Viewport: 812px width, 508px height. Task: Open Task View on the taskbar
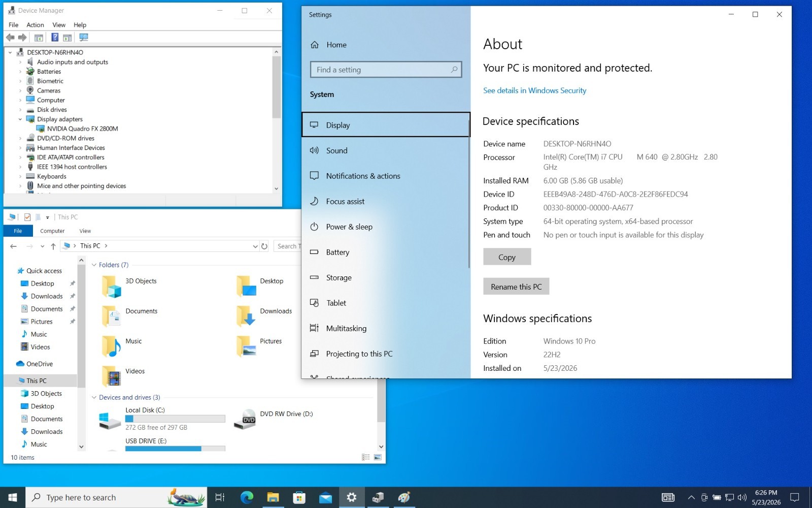[220, 497]
